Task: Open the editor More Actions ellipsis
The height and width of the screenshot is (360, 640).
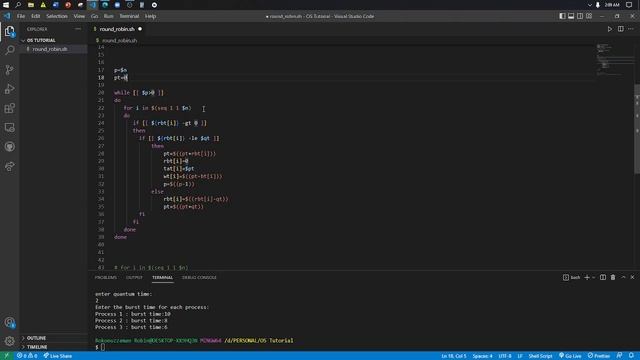Action: tap(631, 29)
